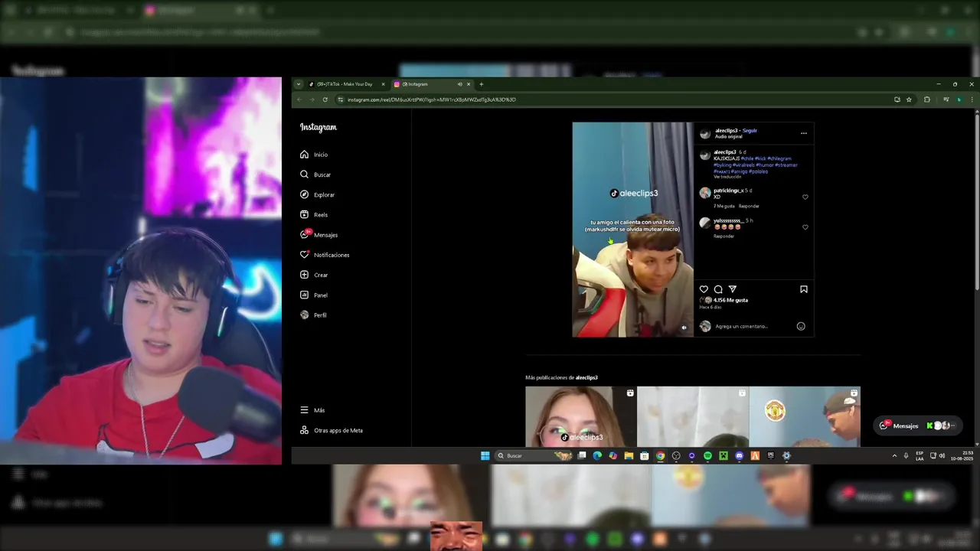Follow aleeclips3 via Seguir link
Viewport: 980px width, 551px height.
tap(750, 131)
